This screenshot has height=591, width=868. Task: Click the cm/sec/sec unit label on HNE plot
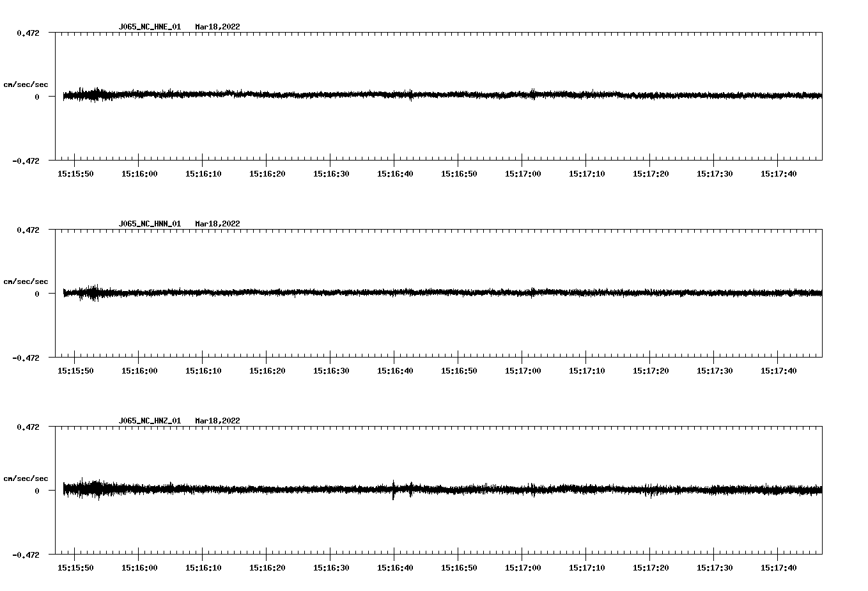[26, 84]
